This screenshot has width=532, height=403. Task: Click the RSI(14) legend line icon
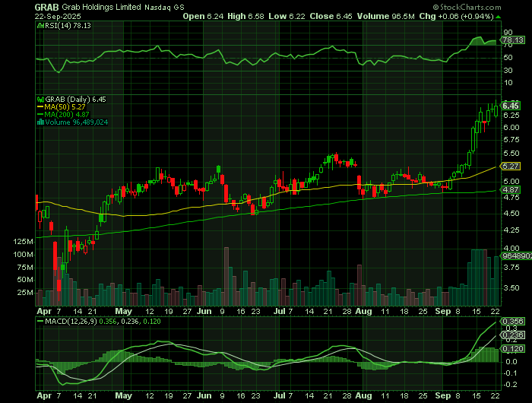pyautogui.click(x=40, y=25)
